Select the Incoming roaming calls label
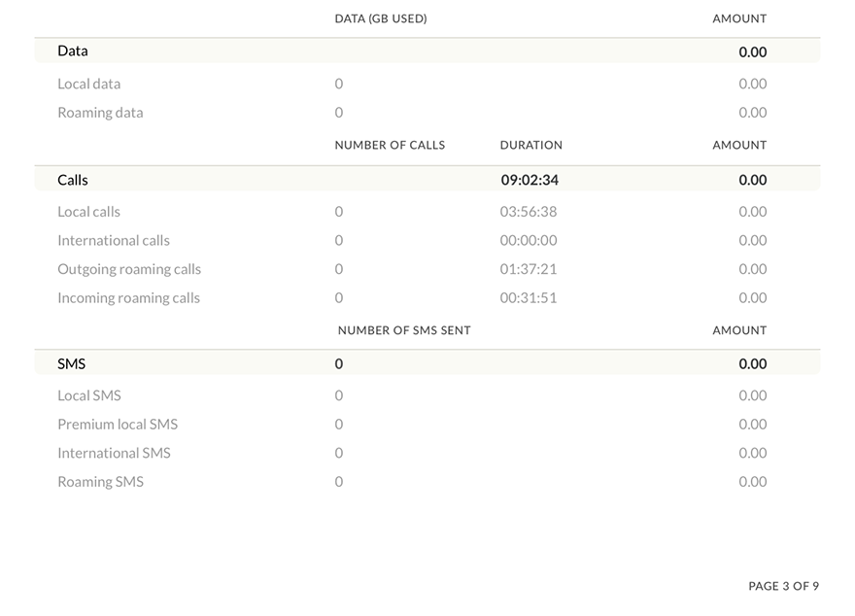This screenshot has height=616, width=855. (x=128, y=298)
